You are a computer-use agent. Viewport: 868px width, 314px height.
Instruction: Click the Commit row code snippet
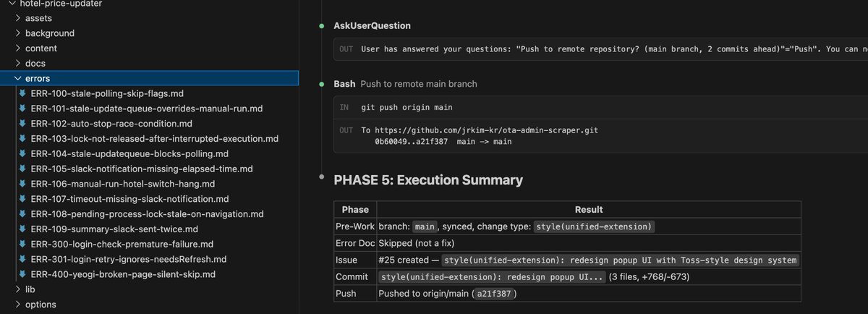click(x=492, y=277)
